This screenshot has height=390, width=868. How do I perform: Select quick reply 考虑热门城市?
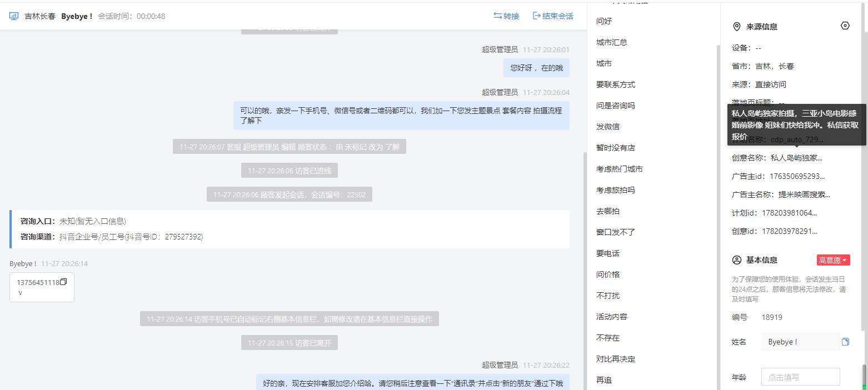tap(620, 169)
